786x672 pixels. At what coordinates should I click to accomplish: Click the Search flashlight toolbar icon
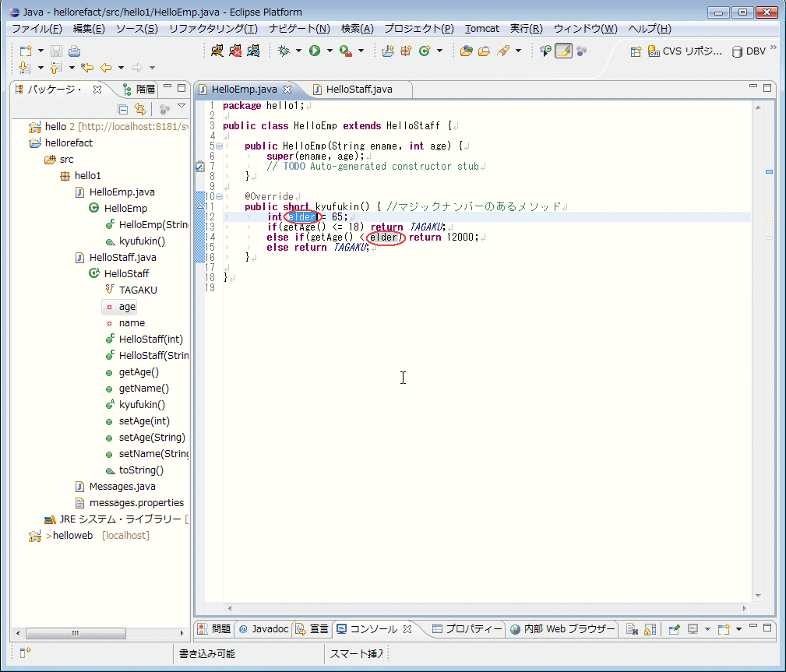point(503,51)
